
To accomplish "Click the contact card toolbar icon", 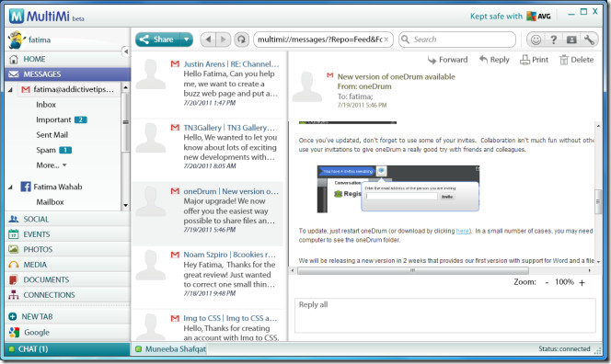I will click(x=571, y=40).
